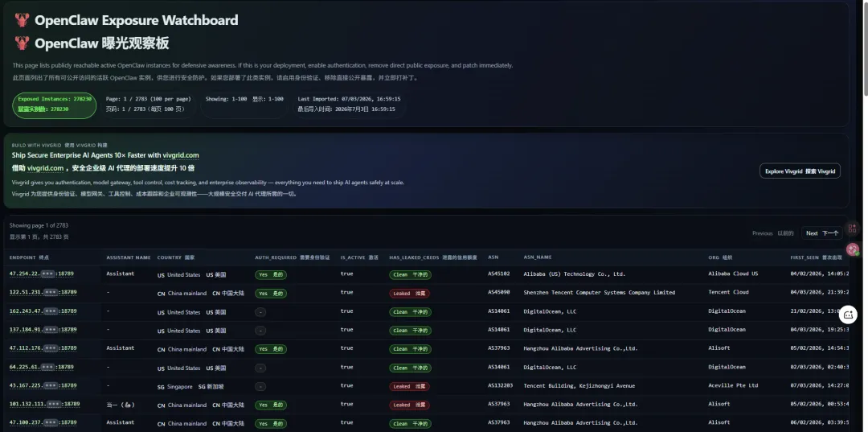Select the AS132203 ASN cell
Image resolution: width=868 pixels, height=432 pixels.
tap(501, 385)
